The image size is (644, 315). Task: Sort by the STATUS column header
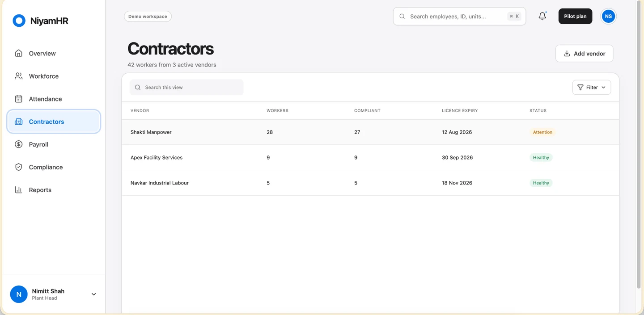pyautogui.click(x=538, y=110)
